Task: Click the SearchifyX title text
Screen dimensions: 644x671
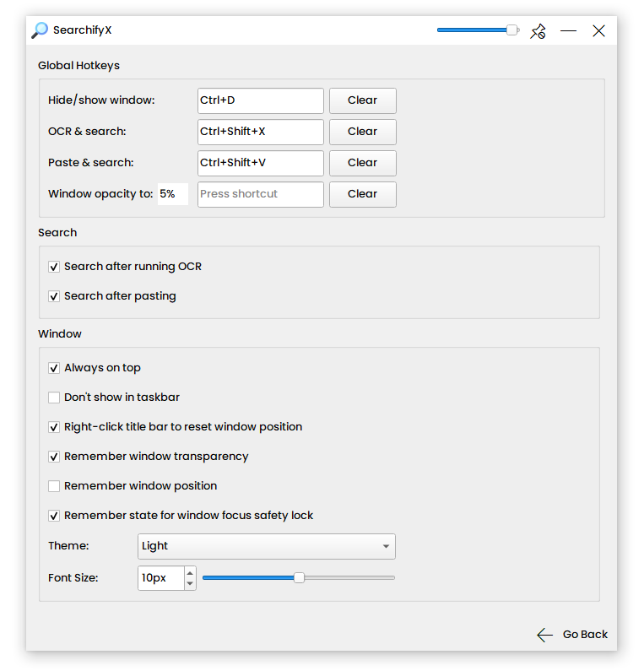Action: pos(82,30)
